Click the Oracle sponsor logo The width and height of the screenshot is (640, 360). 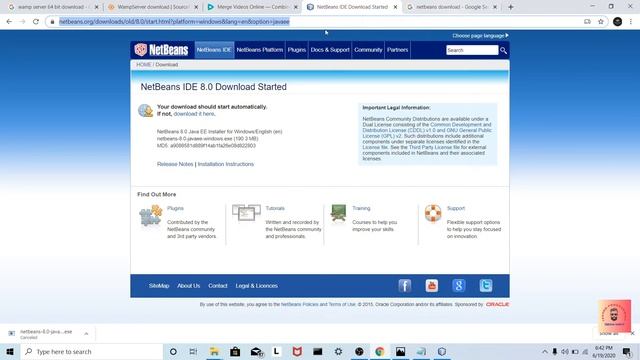pos(497,304)
